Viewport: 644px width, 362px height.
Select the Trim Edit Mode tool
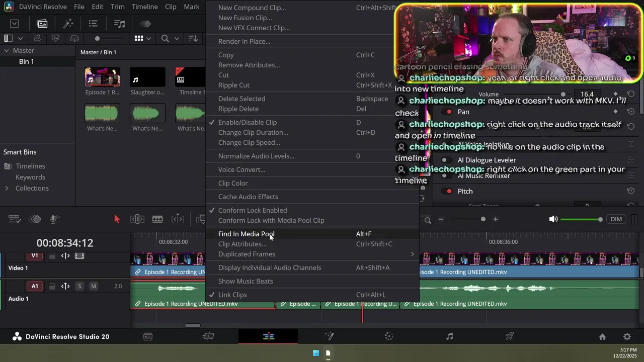click(x=137, y=219)
